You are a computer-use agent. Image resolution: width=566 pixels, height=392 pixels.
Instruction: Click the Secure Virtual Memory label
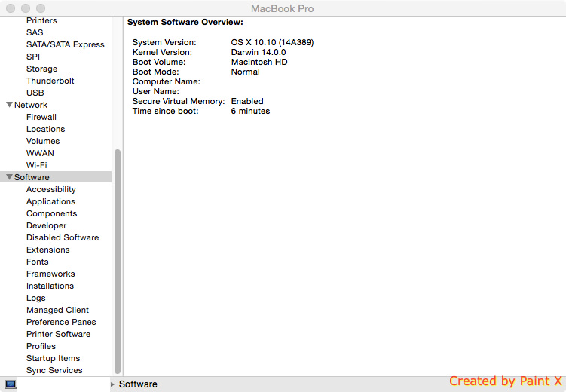pos(179,101)
